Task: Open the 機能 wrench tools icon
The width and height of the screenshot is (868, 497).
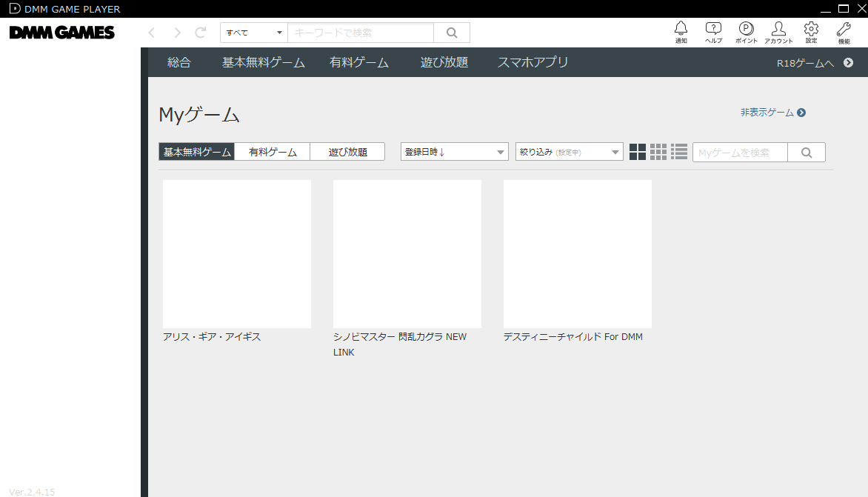Action: pos(844,32)
